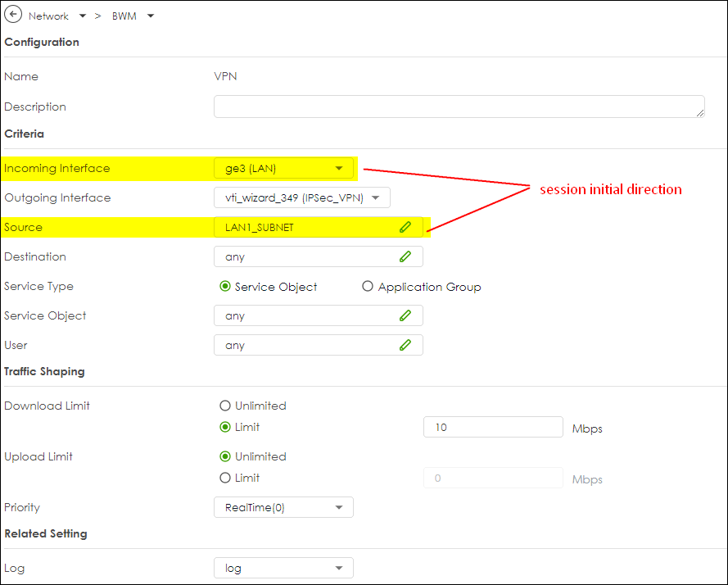Click the User any field
Image resolution: width=728 pixels, height=585 pixels.
(x=319, y=345)
